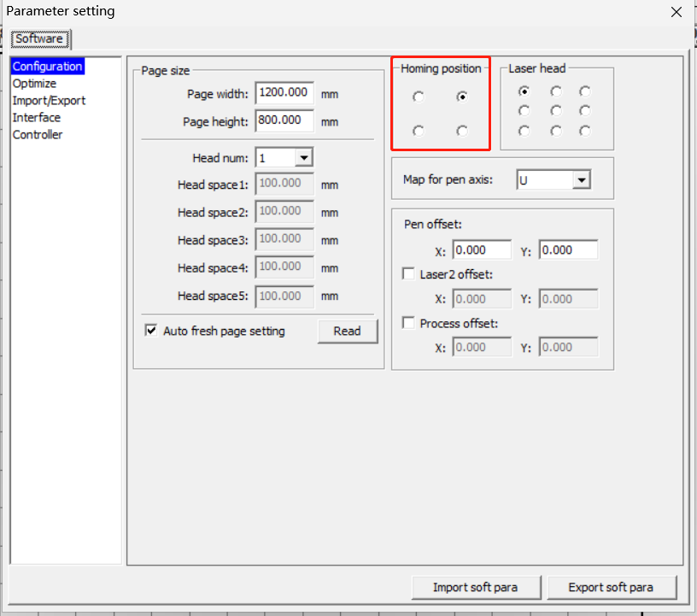The width and height of the screenshot is (697, 616).
Task: Toggle Auto fresh page setting checkbox
Action: (151, 331)
